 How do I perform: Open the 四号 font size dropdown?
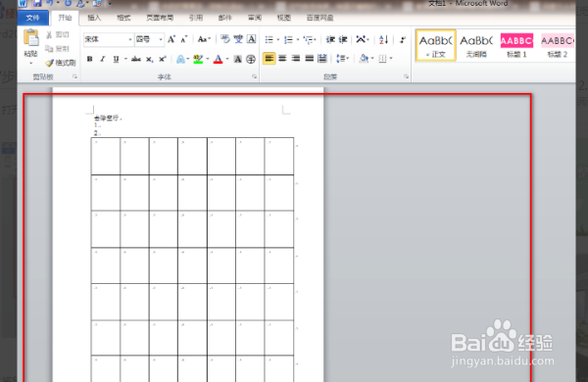point(161,39)
